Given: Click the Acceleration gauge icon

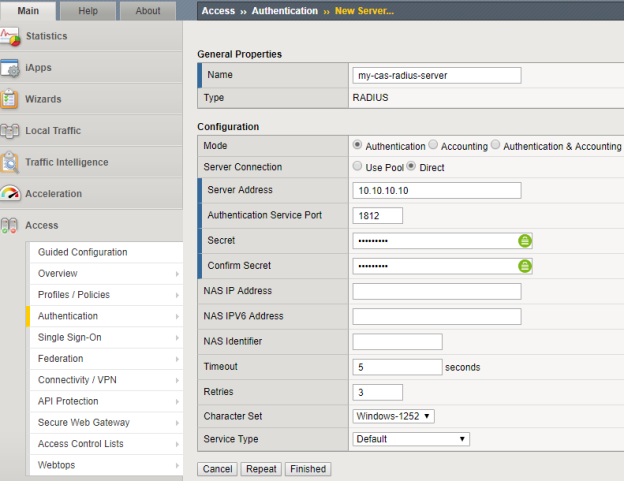Looking at the screenshot, I should 11,194.
